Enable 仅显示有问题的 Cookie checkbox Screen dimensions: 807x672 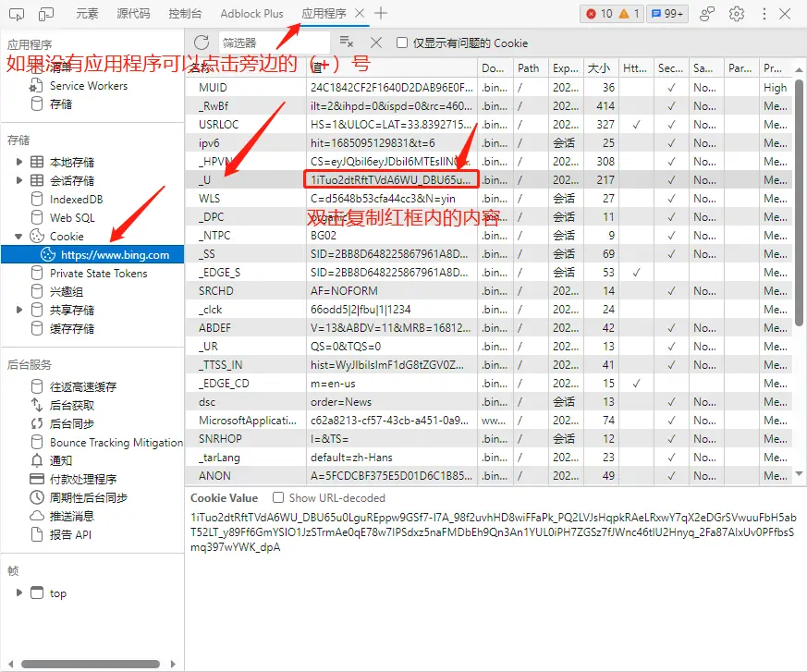tap(403, 42)
